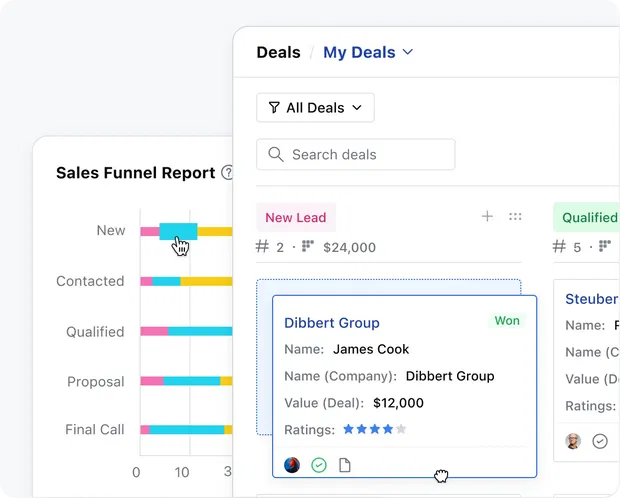Set rating to five stars on Dibbert Group
This screenshot has width=620, height=498.
401,429
